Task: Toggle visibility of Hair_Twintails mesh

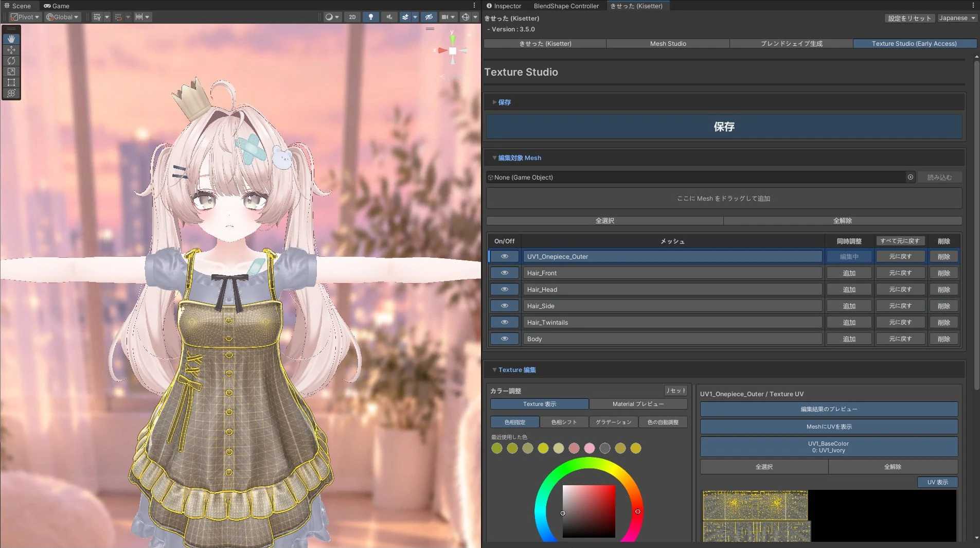Action: pyautogui.click(x=505, y=323)
